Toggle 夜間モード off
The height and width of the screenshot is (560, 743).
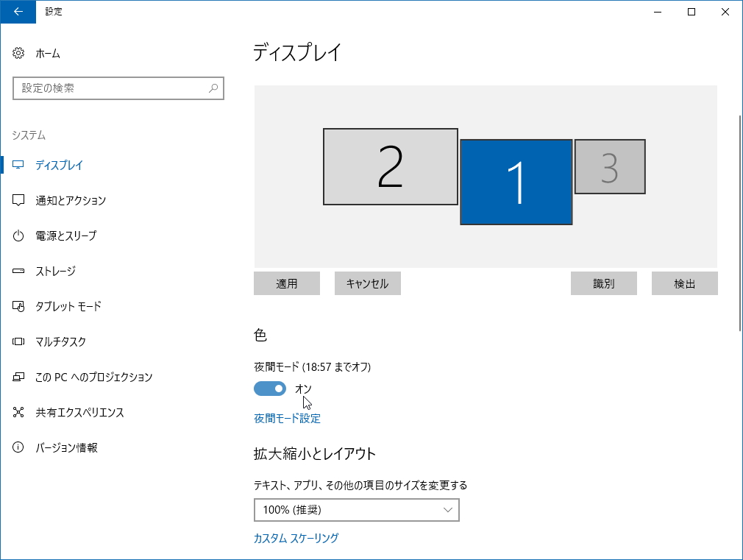pyautogui.click(x=269, y=388)
